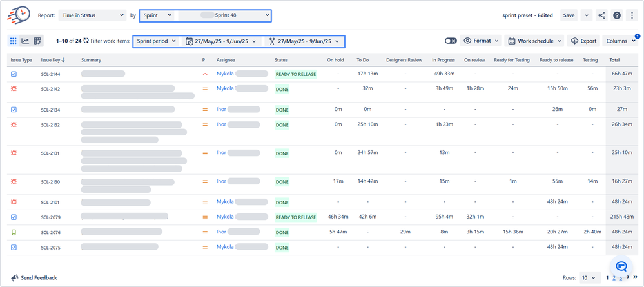Click the task type icon for SCL-2144
This screenshot has width=644, height=287.
[x=14, y=74]
